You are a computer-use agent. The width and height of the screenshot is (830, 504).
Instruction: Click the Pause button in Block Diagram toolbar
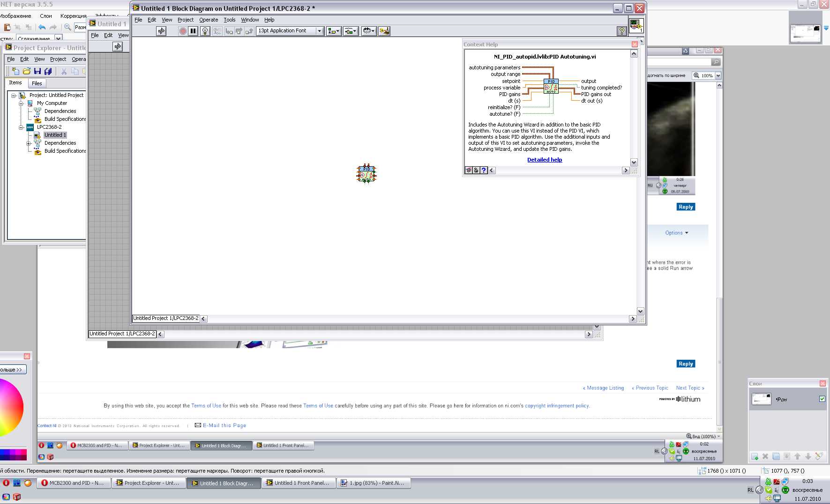coord(193,31)
